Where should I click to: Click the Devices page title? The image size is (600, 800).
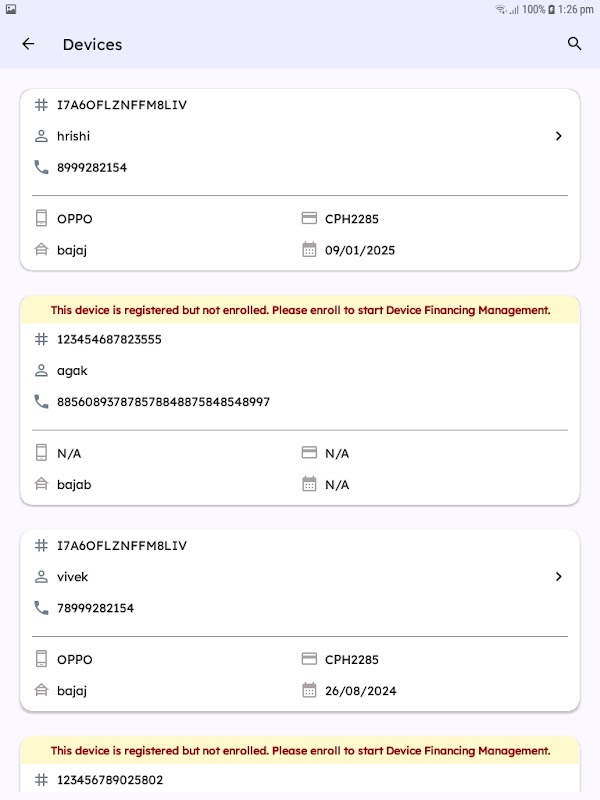(x=92, y=44)
